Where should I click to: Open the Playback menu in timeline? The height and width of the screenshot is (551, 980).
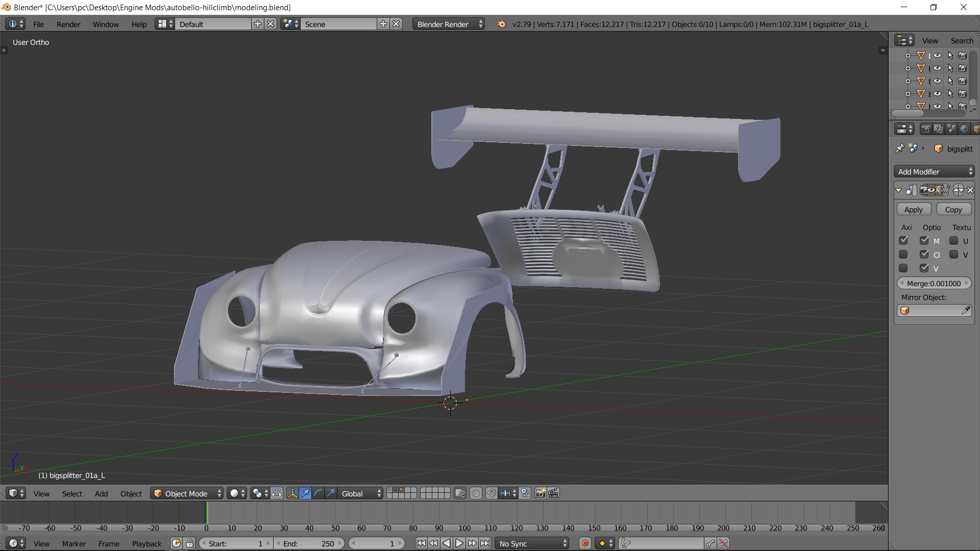[x=146, y=544]
